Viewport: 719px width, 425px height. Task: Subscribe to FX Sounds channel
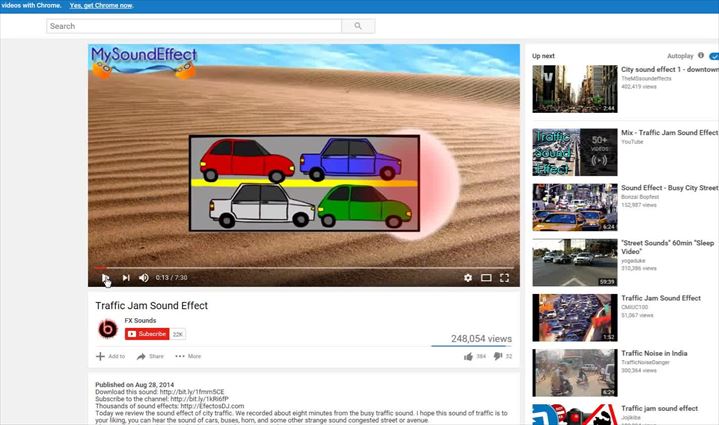(x=146, y=334)
